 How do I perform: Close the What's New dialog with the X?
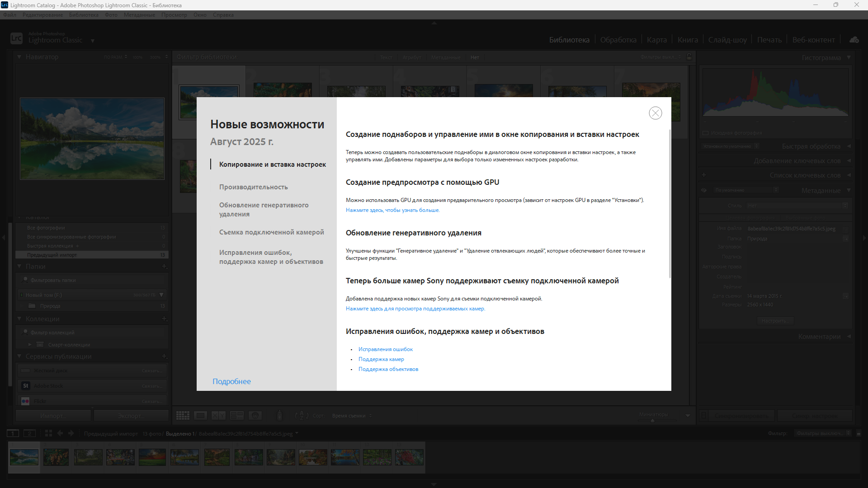(x=655, y=113)
